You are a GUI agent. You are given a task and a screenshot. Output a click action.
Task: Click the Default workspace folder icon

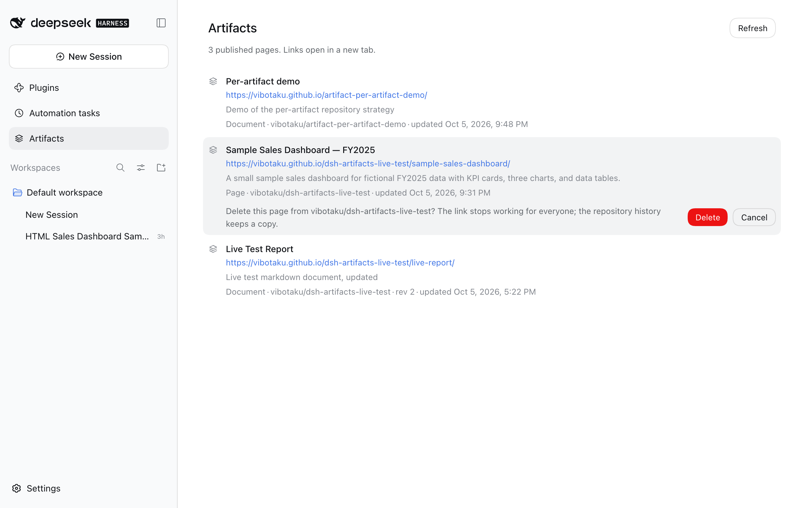[x=17, y=192]
